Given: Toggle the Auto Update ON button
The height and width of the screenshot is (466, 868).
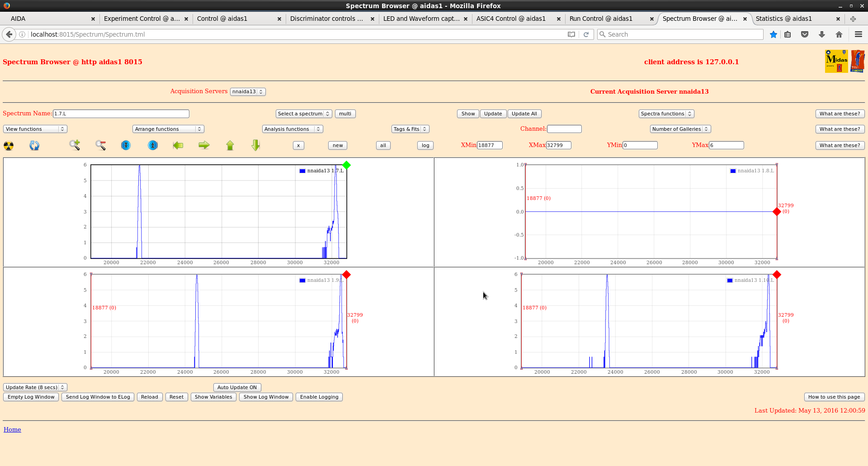Looking at the screenshot, I should (237, 388).
